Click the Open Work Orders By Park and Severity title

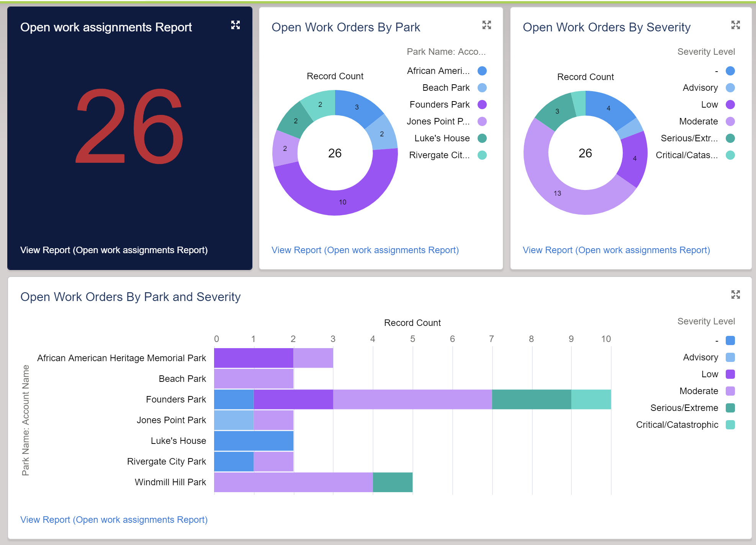tap(131, 297)
